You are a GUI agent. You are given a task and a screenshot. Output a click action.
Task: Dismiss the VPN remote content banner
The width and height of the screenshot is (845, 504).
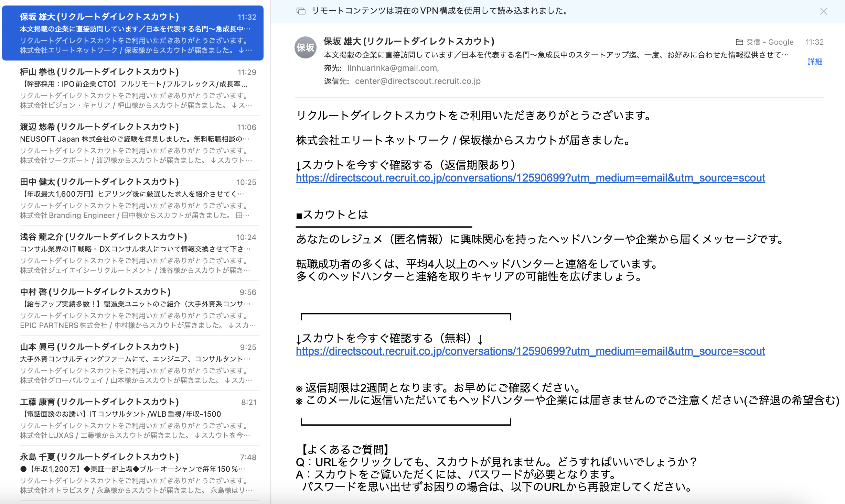point(823,11)
